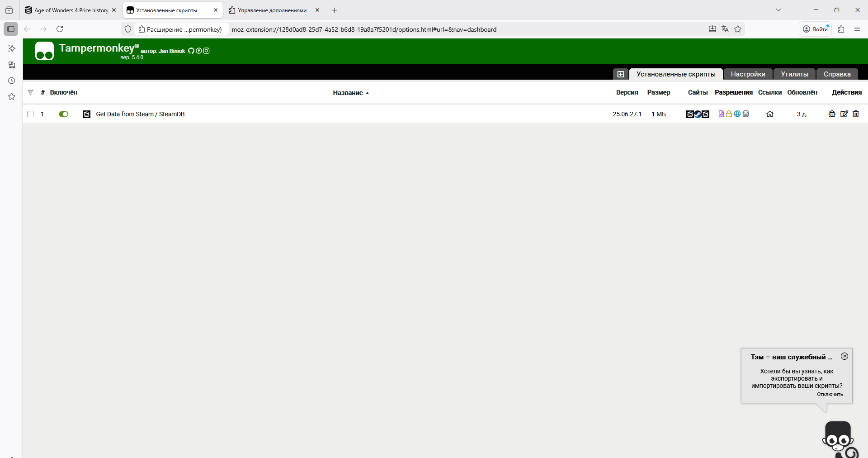This screenshot has height=458, width=868.
Task: Click the last updated value 3 д.
Action: (802, 114)
